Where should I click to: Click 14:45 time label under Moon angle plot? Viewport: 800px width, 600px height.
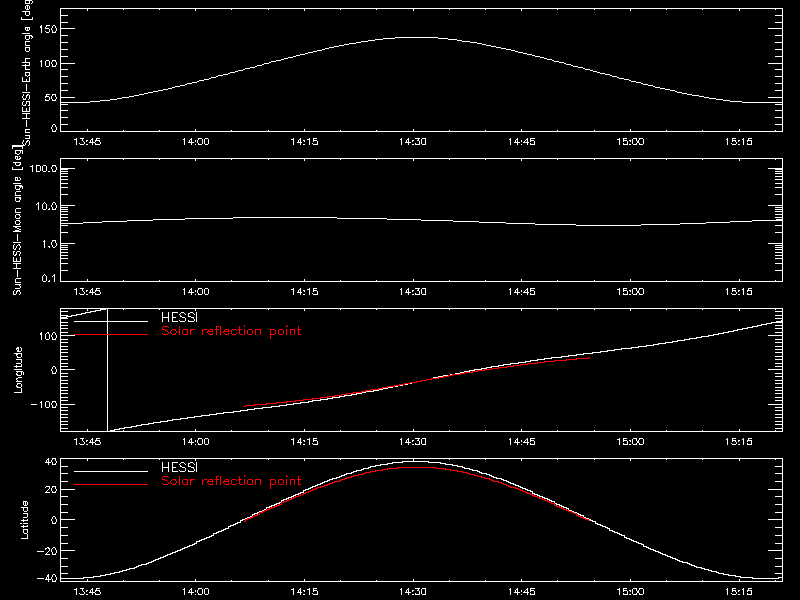(521, 292)
